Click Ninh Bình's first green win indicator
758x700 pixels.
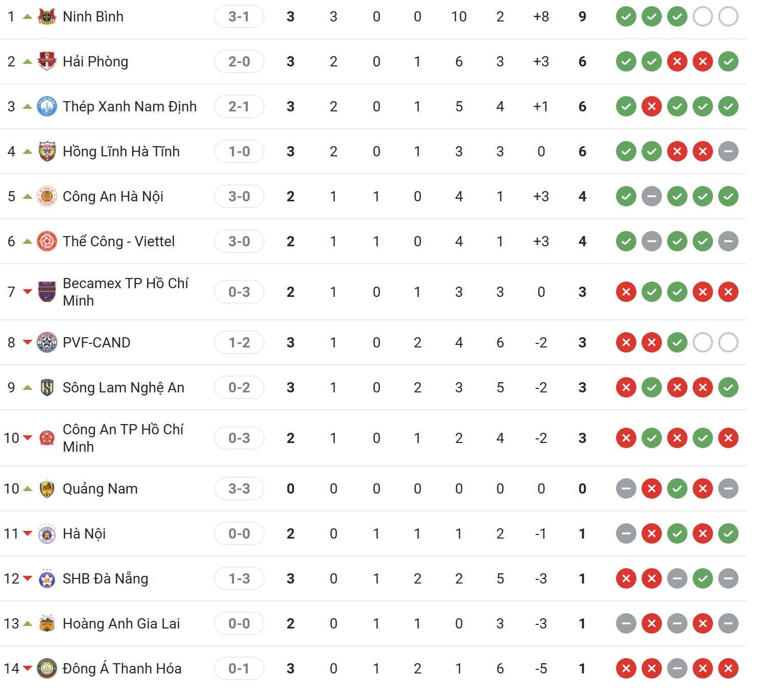tap(626, 16)
